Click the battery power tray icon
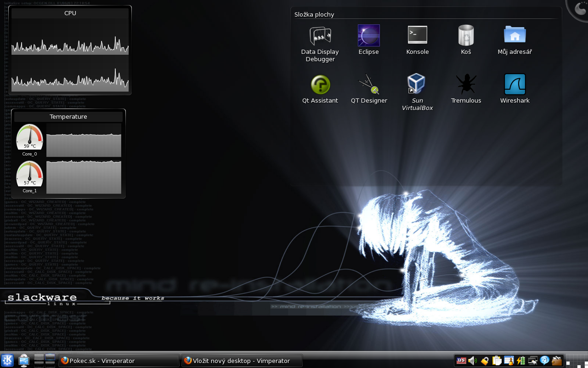The width and height of the screenshot is (588, 368). [520, 361]
